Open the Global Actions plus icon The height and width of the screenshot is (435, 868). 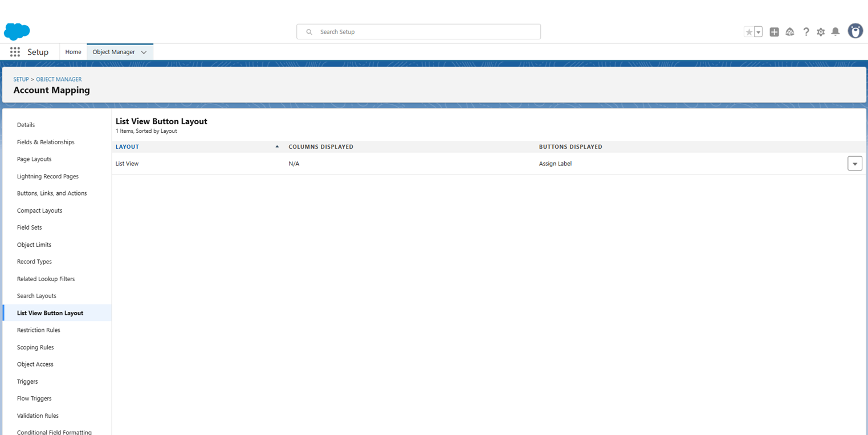(x=774, y=32)
